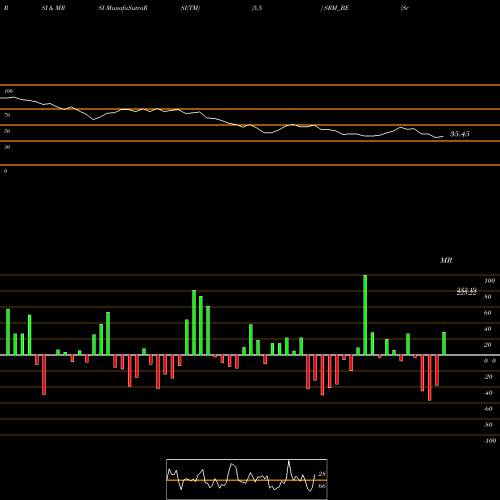Screen dimensions: 500x500
Task: Click the 'SRM_BE' symbol label
Action: [336, 8]
